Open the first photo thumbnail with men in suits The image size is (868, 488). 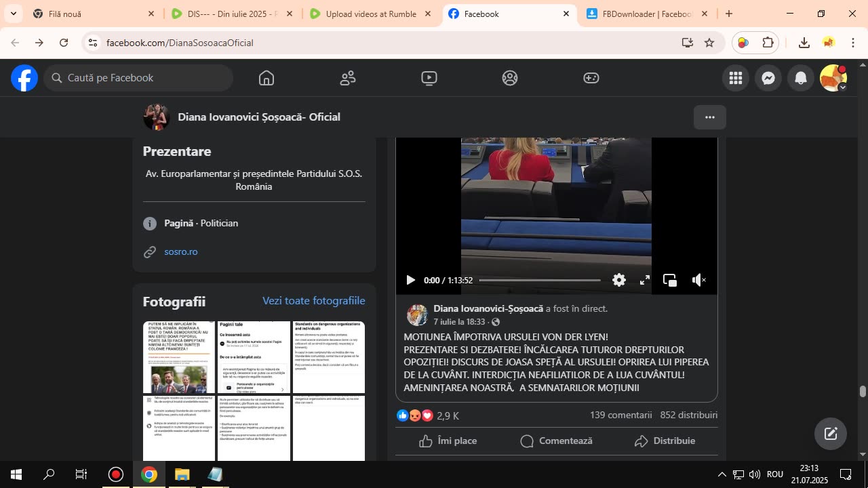179,357
